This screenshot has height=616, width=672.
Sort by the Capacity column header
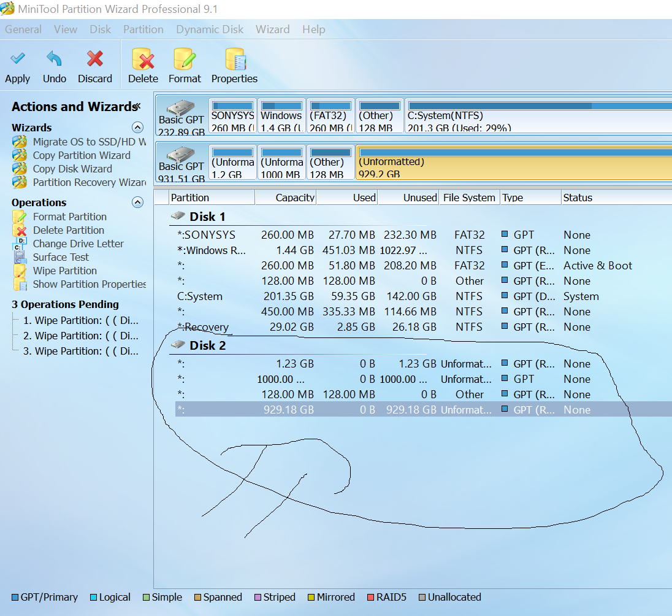[286, 198]
